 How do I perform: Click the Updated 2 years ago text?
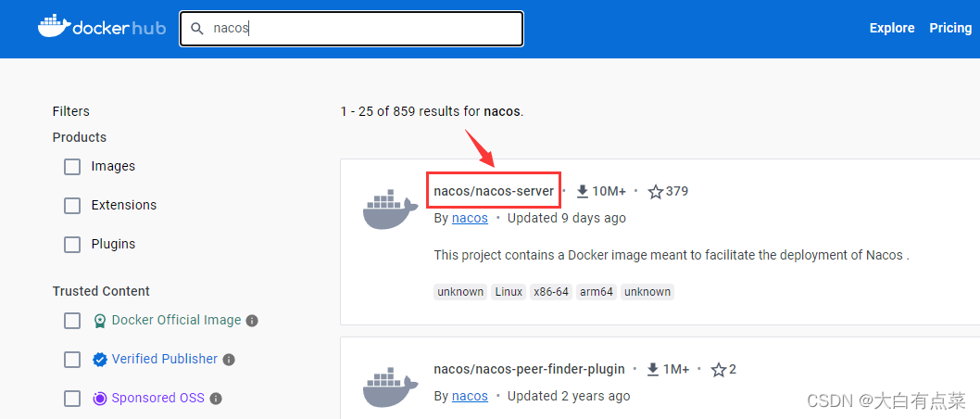pos(569,396)
